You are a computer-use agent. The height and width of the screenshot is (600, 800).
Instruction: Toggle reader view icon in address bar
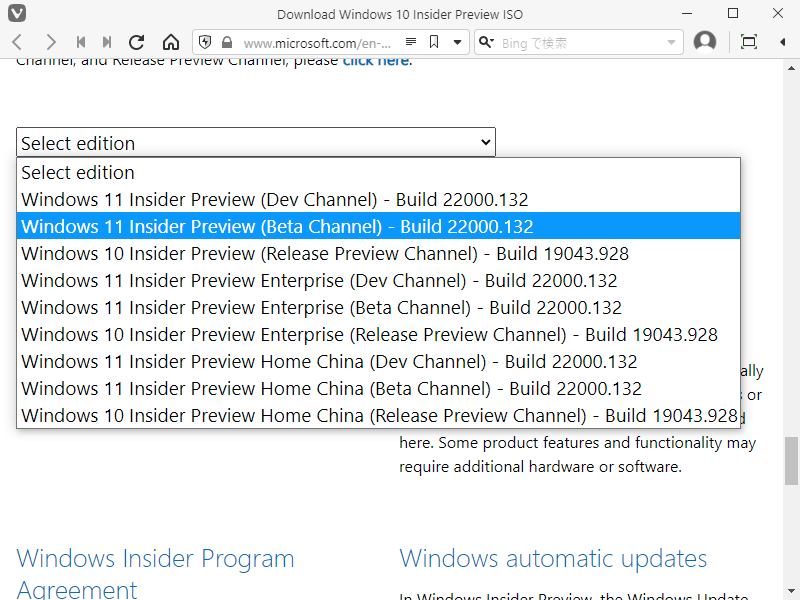click(x=411, y=42)
